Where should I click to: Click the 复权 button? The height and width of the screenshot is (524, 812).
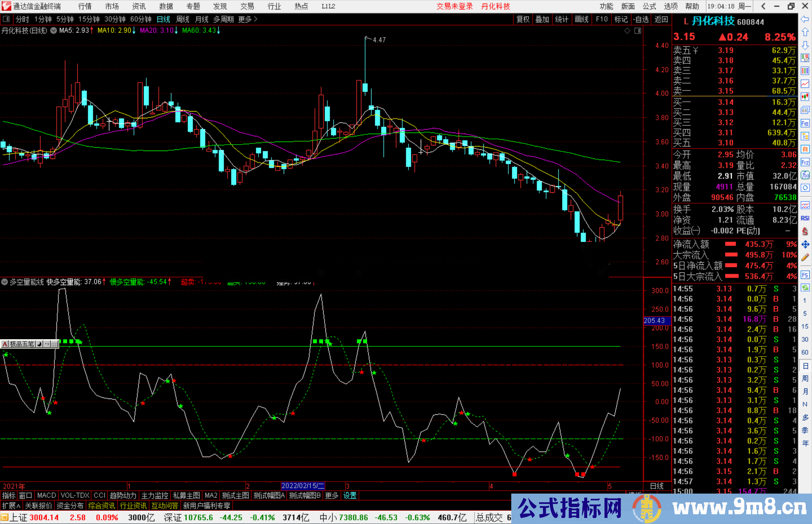tap(523, 19)
